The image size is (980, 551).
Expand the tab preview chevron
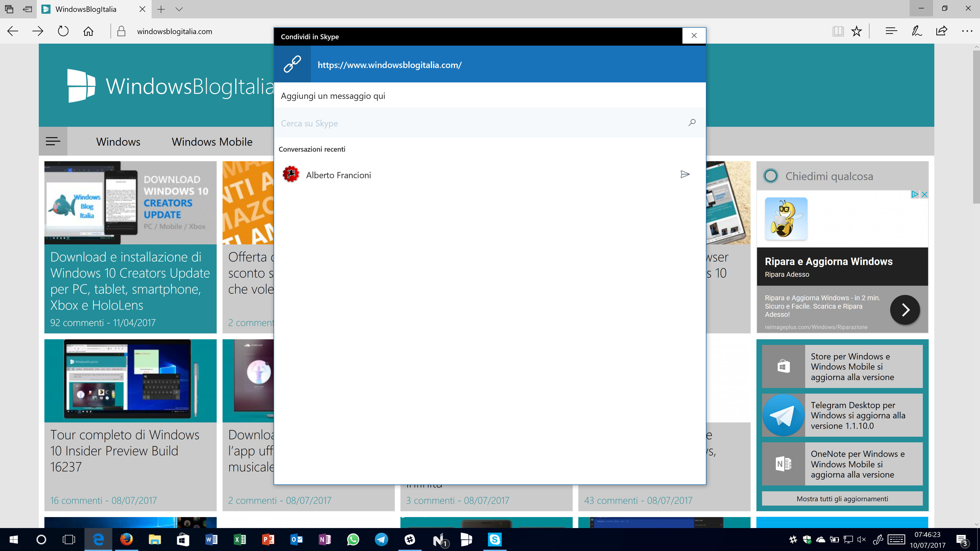click(x=179, y=9)
